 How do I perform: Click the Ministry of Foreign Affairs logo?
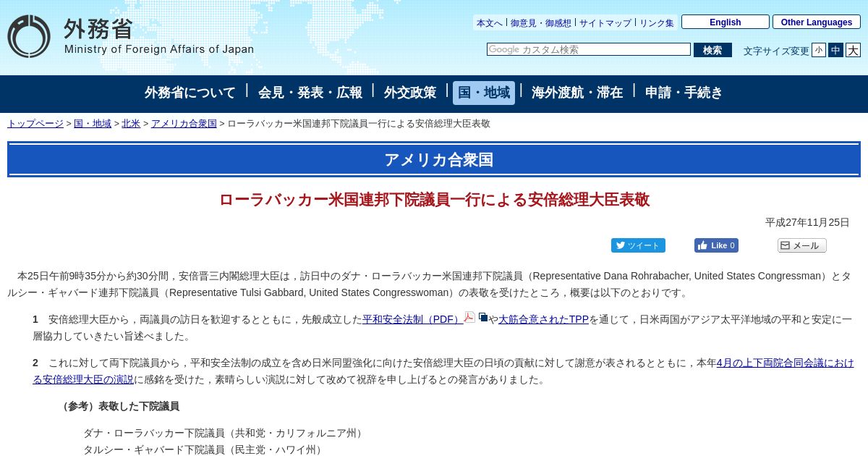(130, 36)
